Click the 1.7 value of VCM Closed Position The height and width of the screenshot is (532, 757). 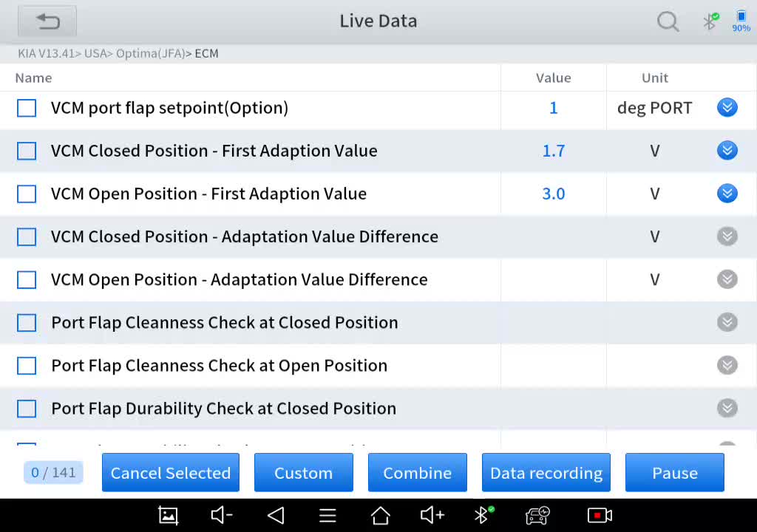(x=553, y=151)
